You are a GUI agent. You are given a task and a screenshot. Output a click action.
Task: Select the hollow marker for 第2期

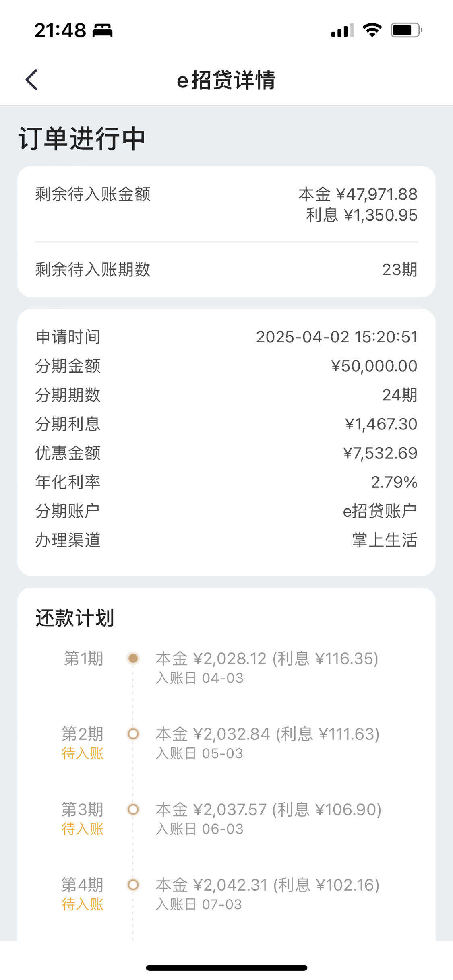coord(133,734)
